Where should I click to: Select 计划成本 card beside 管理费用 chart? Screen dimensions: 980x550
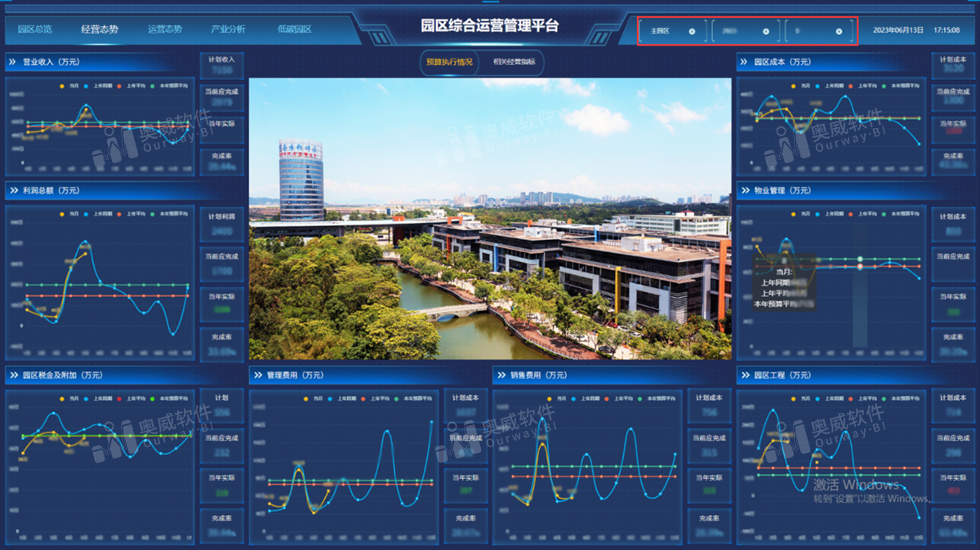point(465,406)
